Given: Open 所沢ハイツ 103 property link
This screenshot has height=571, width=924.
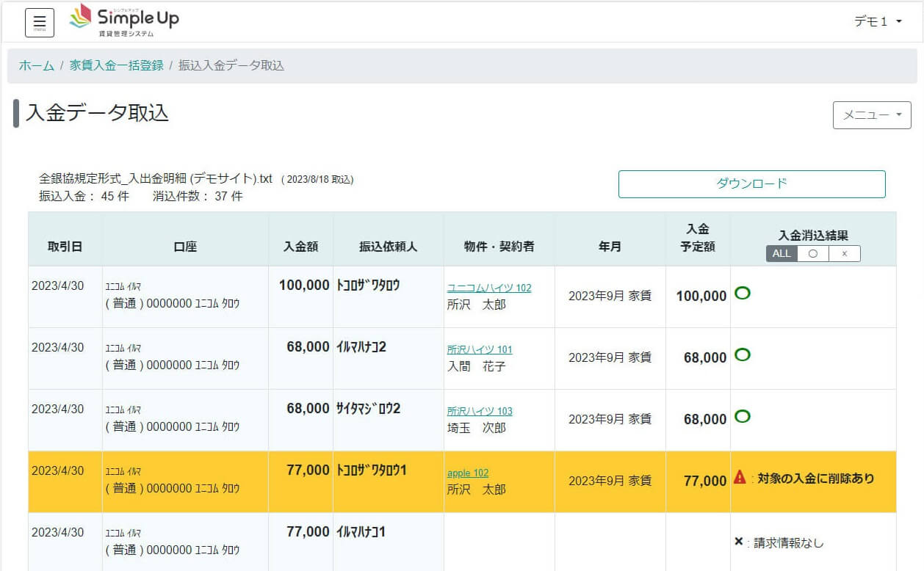Looking at the screenshot, I should click(x=480, y=411).
